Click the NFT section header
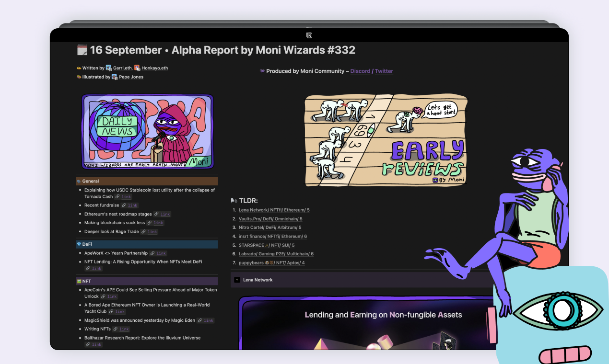 (x=147, y=281)
